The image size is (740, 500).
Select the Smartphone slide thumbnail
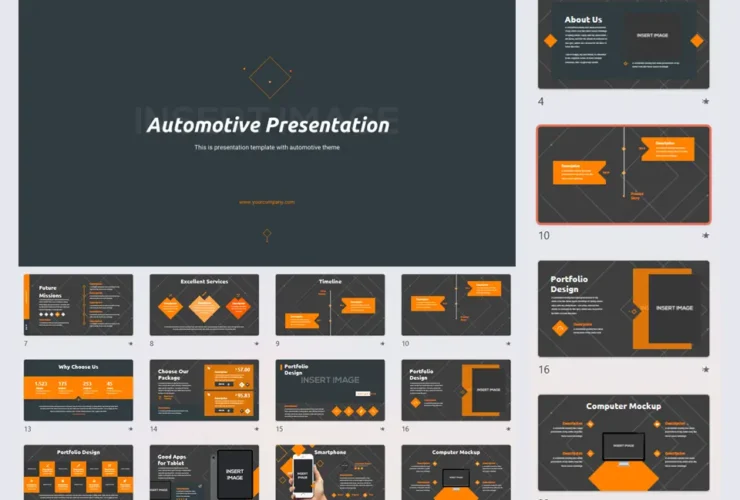tap(330, 472)
